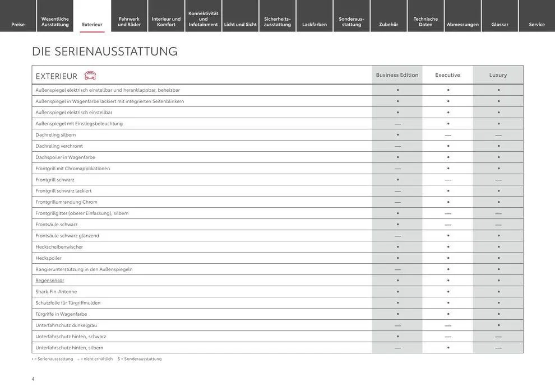The height and width of the screenshot is (392, 555).
Task: Open Konnektivität und Infotainment tab
Action: coord(203,19)
